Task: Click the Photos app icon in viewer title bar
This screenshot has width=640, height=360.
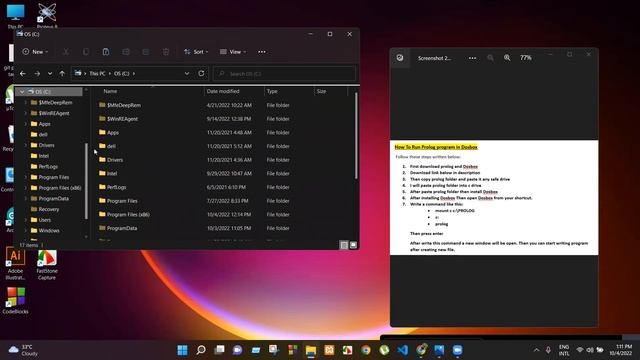Action: (400, 58)
